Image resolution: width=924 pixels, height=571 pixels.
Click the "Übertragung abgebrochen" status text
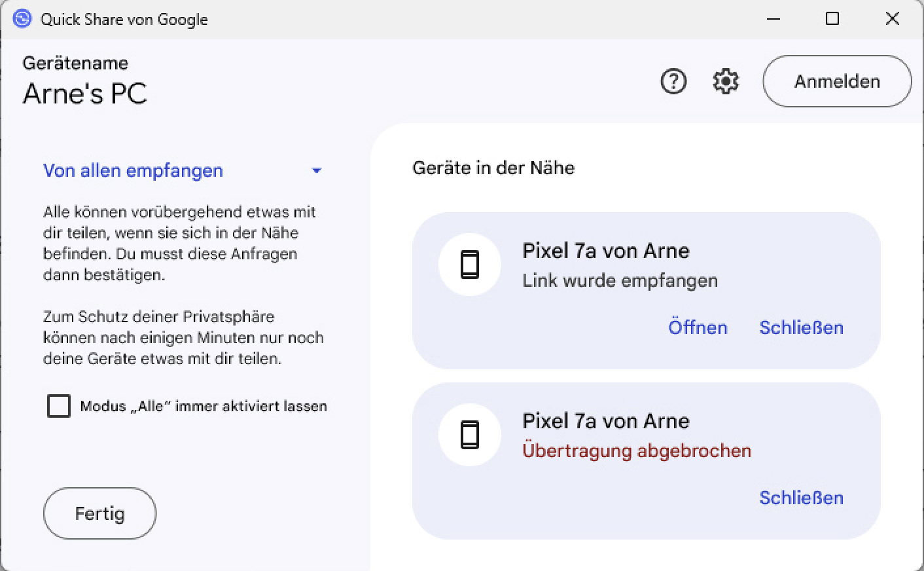tap(637, 451)
